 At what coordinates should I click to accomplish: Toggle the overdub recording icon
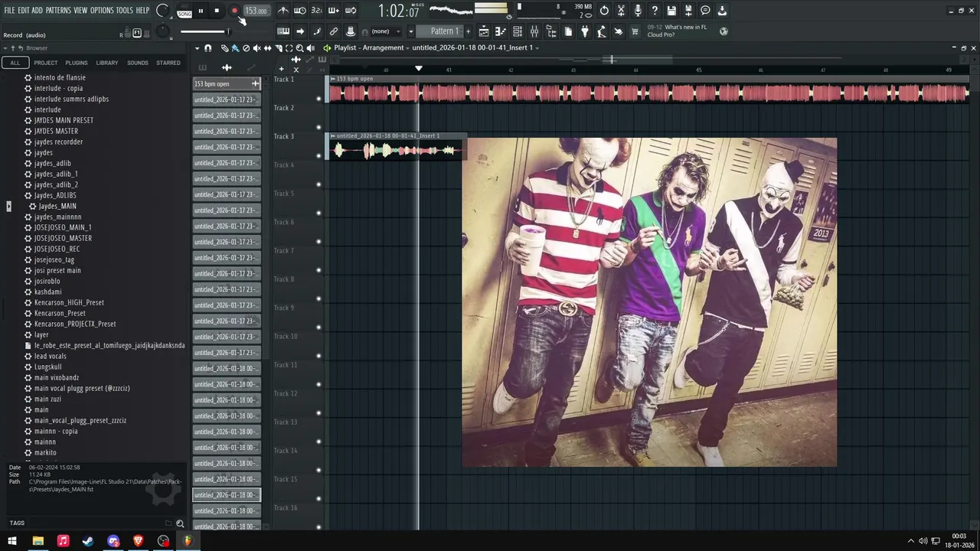tap(334, 11)
